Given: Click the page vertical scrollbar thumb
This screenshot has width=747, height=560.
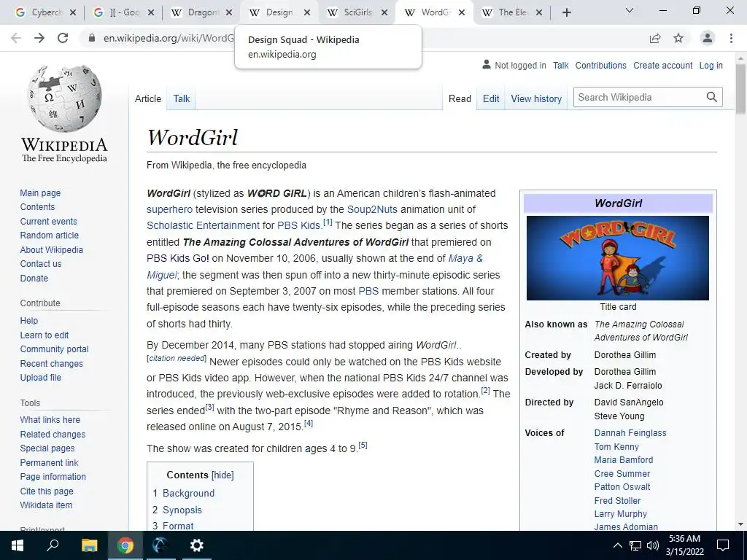Looking at the screenshot, I should 740,89.
